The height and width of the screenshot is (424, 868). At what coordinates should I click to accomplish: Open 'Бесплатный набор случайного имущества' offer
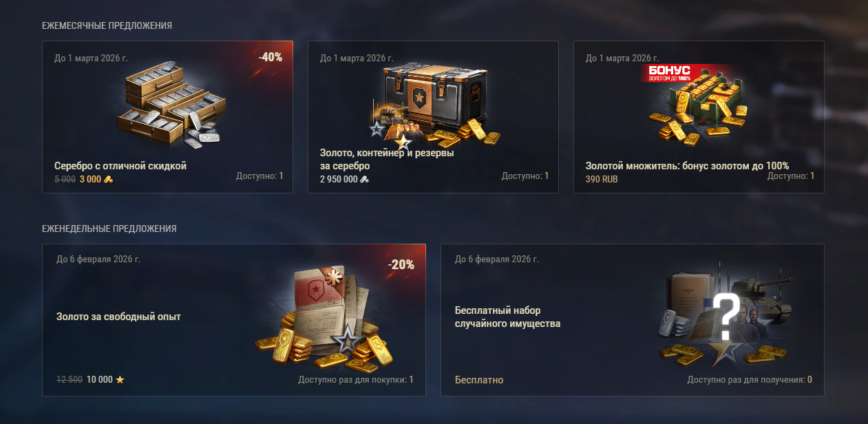click(508, 317)
